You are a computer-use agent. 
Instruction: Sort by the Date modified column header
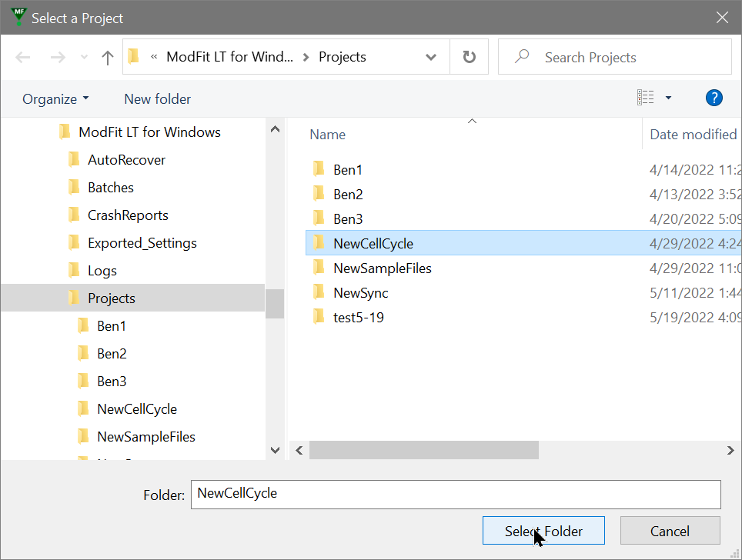tap(692, 135)
